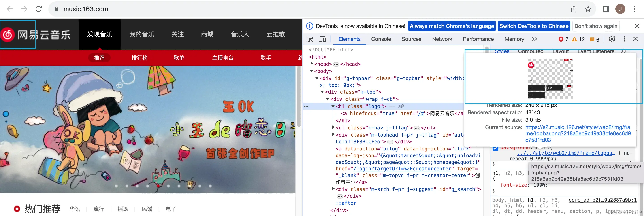This screenshot has width=644, height=216.
Task: Expand the ul m-nav j-tflag node
Action: pos(333,127)
